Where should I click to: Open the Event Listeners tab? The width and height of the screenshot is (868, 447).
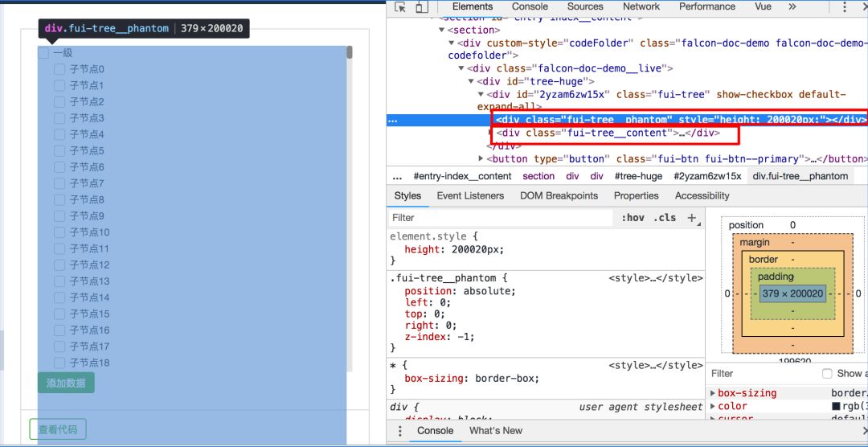[x=470, y=195]
